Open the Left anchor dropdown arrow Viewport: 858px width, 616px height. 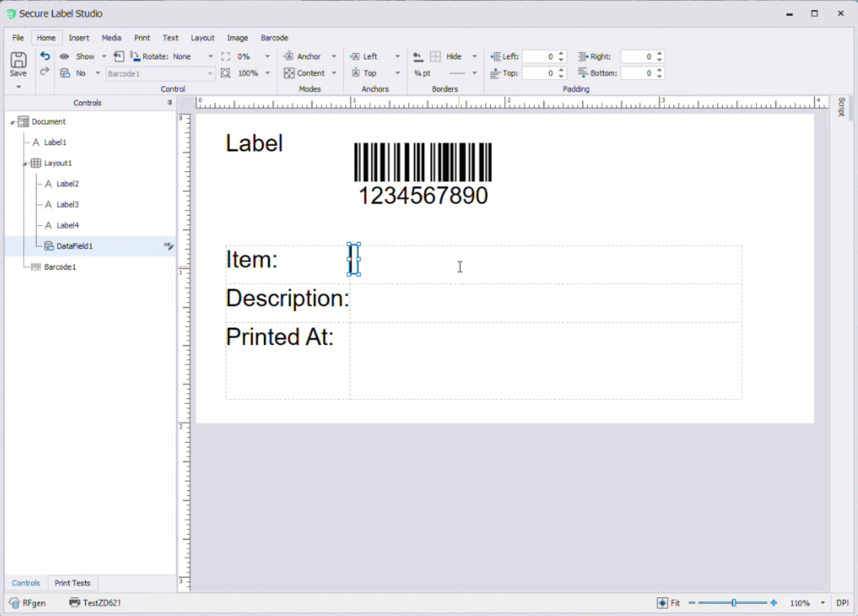coord(397,56)
